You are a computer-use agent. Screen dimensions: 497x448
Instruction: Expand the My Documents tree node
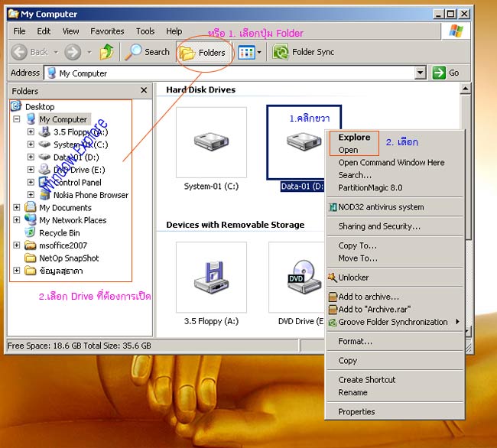18,207
